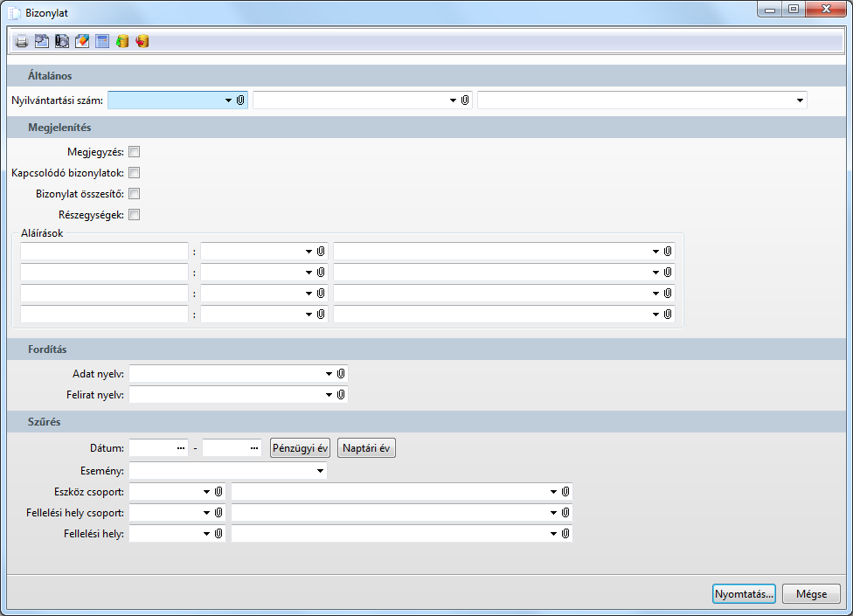The image size is (853, 616).
Task: Click paperclip in fourth Aláírások row middle field
Action: 321,315
